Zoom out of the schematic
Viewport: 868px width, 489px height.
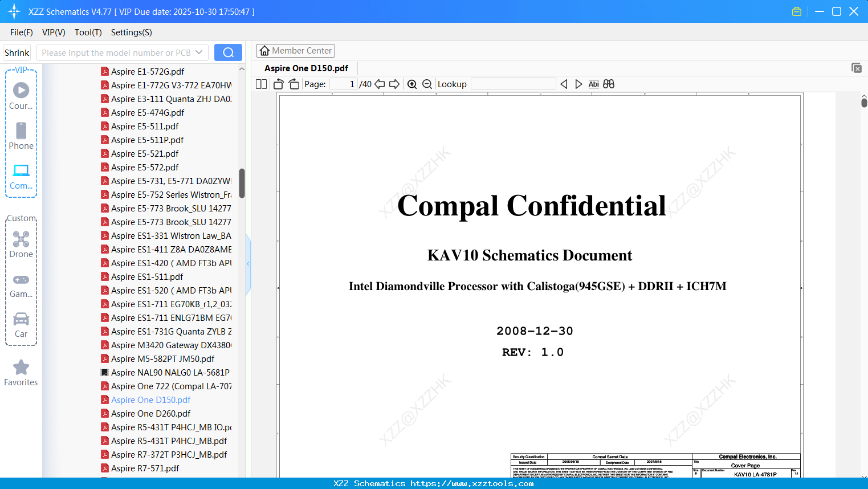427,84
